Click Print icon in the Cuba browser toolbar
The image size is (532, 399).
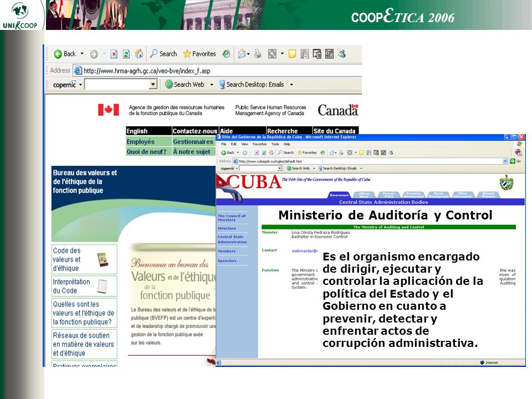(341, 153)
